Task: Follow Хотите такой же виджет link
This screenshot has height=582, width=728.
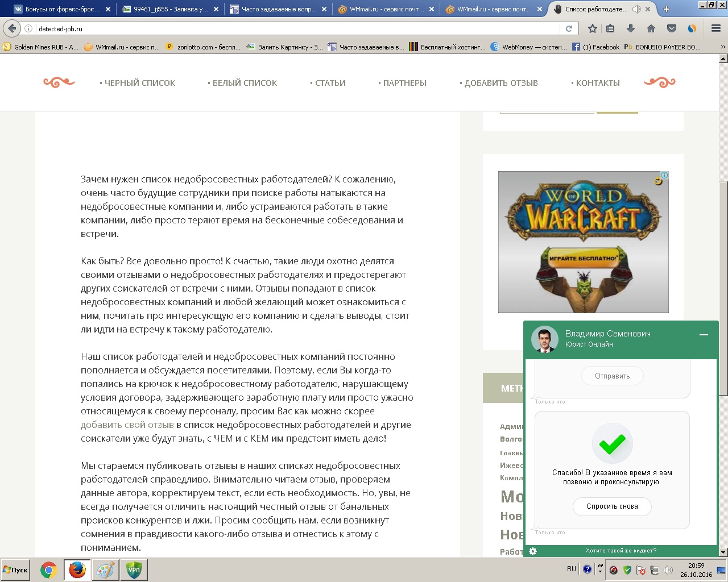Action: pos(621,551)
